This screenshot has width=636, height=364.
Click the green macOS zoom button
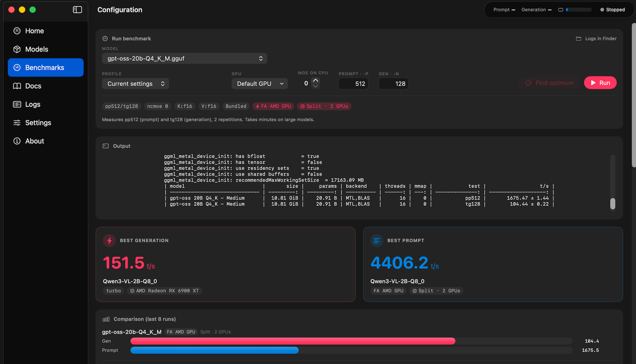[33, 10]
